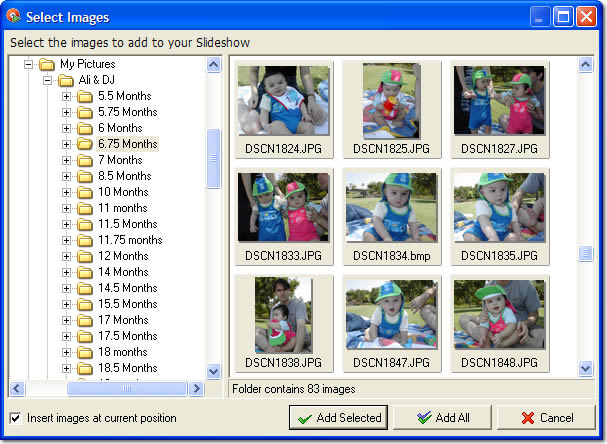Click the 5.75 Months folder icon

(x=85, y=112)
